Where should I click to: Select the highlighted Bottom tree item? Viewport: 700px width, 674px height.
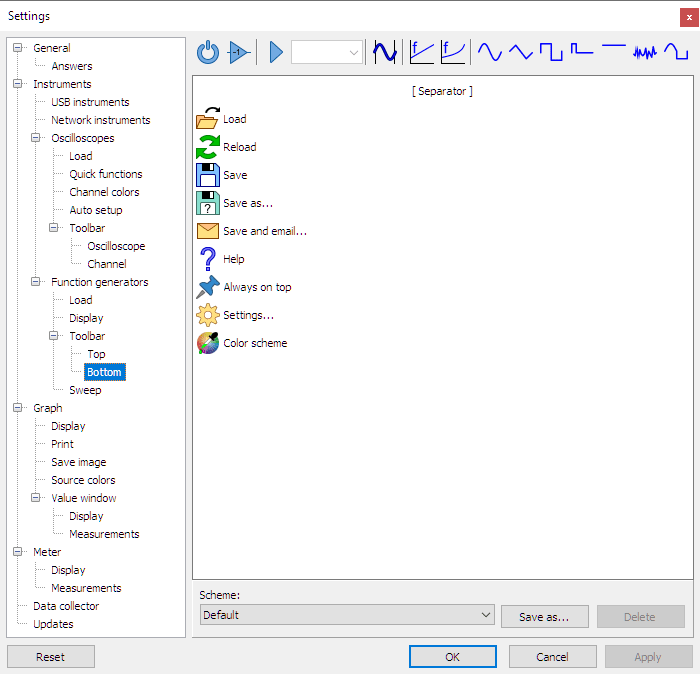104,372
